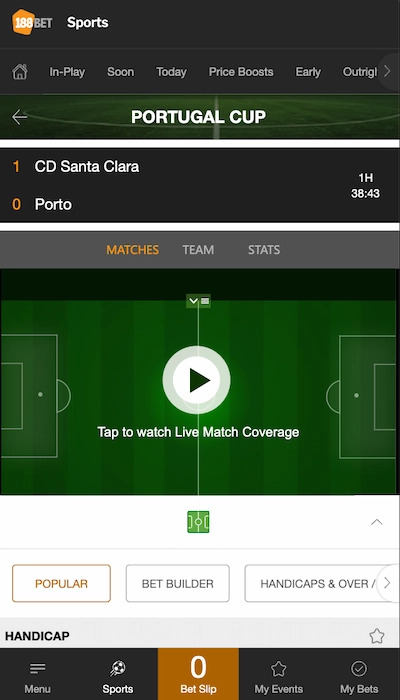Click the green pitch tracker icon
Screen dimensions: 400x700
pyautogui.click(x=198, y=522)
